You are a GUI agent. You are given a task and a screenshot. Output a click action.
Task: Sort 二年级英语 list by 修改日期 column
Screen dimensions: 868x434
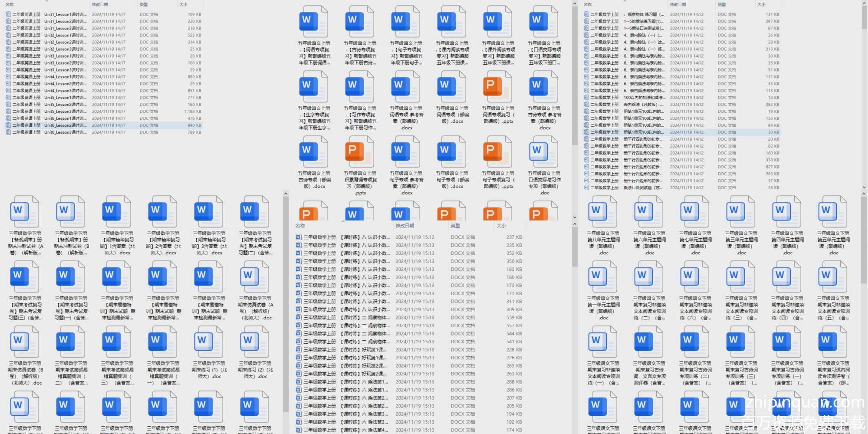coord(100,4)
